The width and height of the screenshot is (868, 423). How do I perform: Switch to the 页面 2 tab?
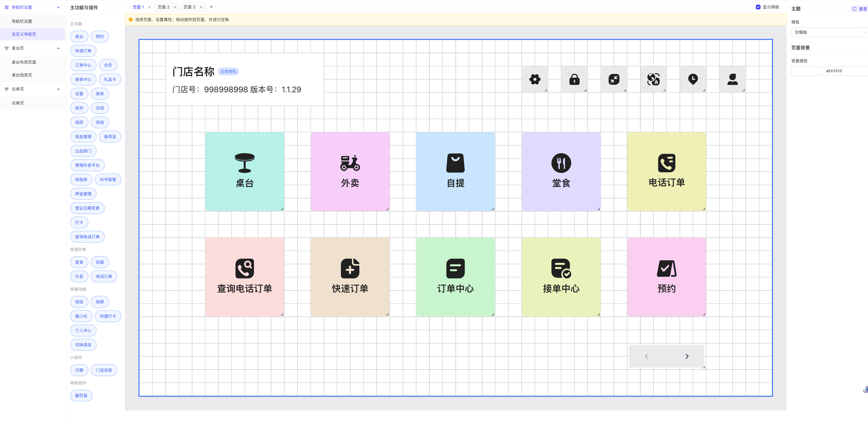164,7
